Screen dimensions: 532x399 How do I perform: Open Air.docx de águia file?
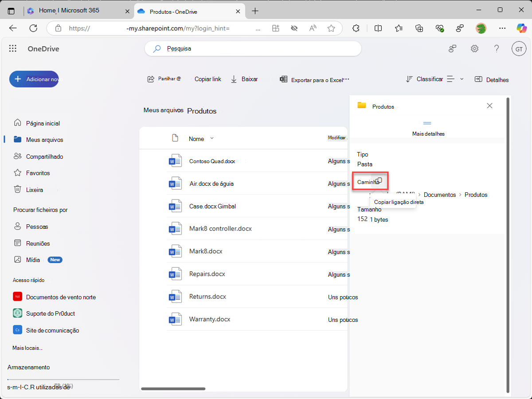click(x=211, y=184)
